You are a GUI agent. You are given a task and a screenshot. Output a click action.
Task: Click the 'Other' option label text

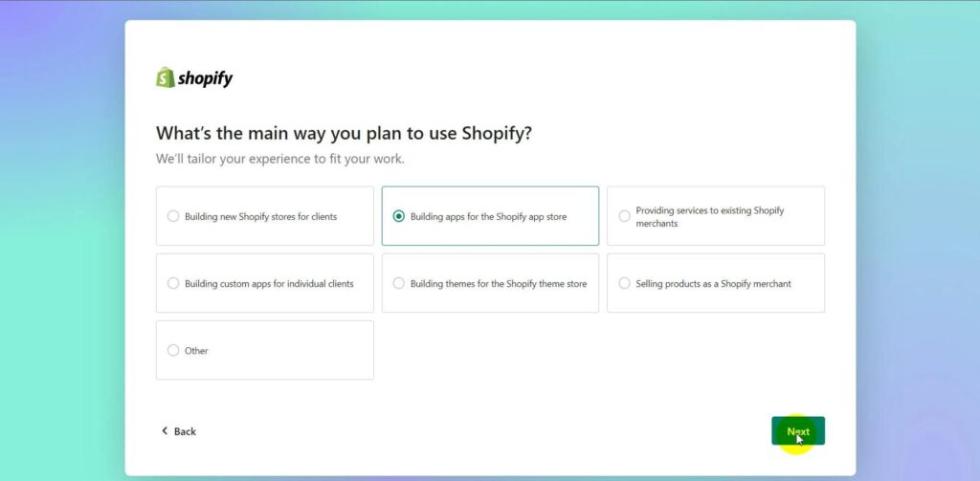coord(196,350)
